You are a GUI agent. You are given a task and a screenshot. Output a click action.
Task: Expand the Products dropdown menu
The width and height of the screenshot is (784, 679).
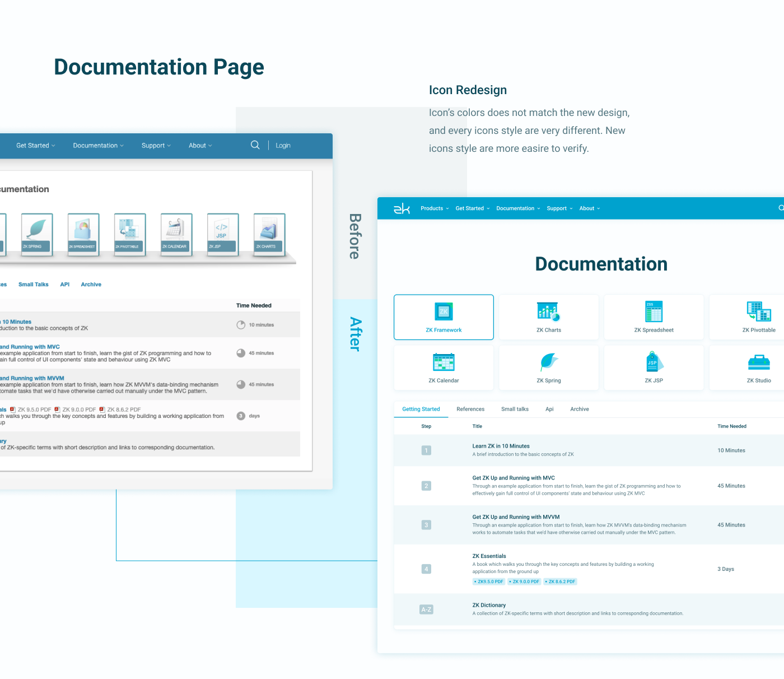435,208
